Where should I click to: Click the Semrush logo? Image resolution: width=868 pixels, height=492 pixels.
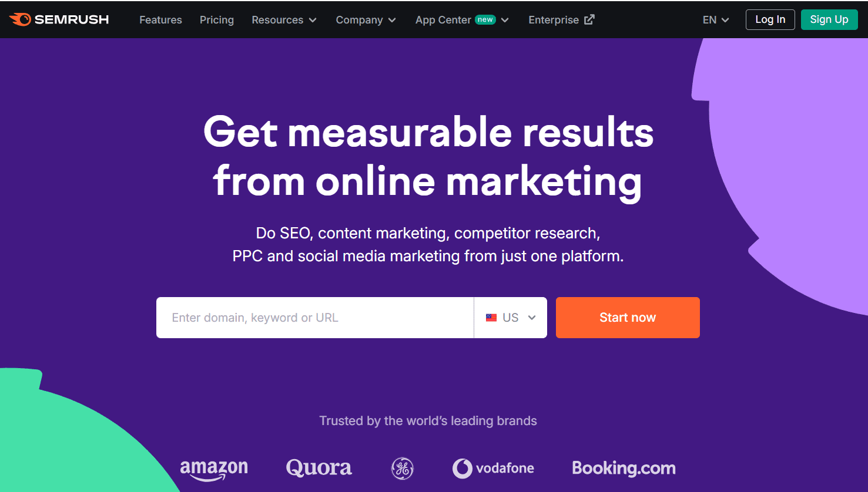tap(59, 19)
